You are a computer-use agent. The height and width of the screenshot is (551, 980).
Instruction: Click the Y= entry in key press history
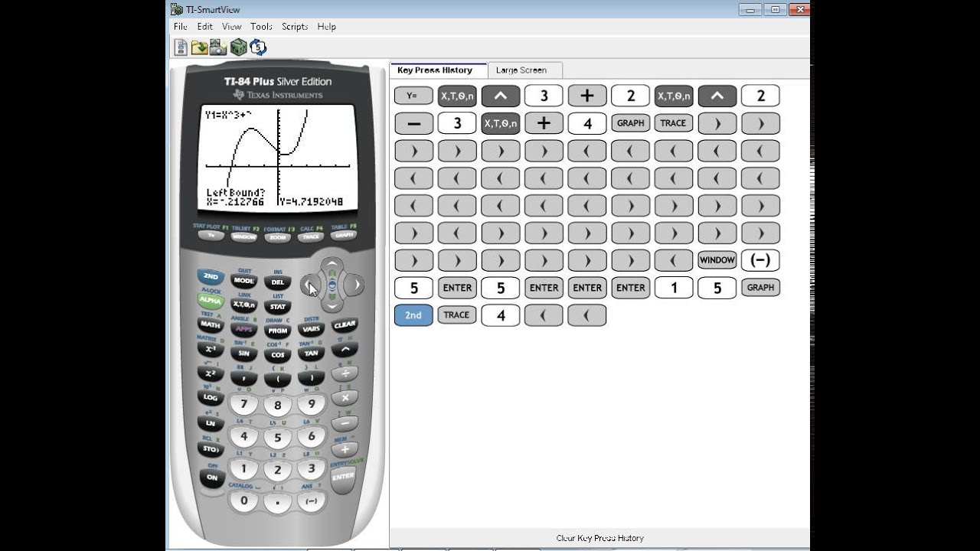click(413, 96)
